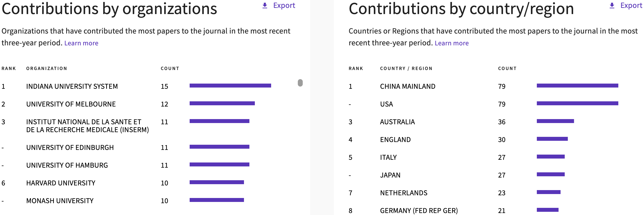Image resolution: width=644 pixels, height=215 pixels.
Task: Click the USA count bar
Action: 577,103
